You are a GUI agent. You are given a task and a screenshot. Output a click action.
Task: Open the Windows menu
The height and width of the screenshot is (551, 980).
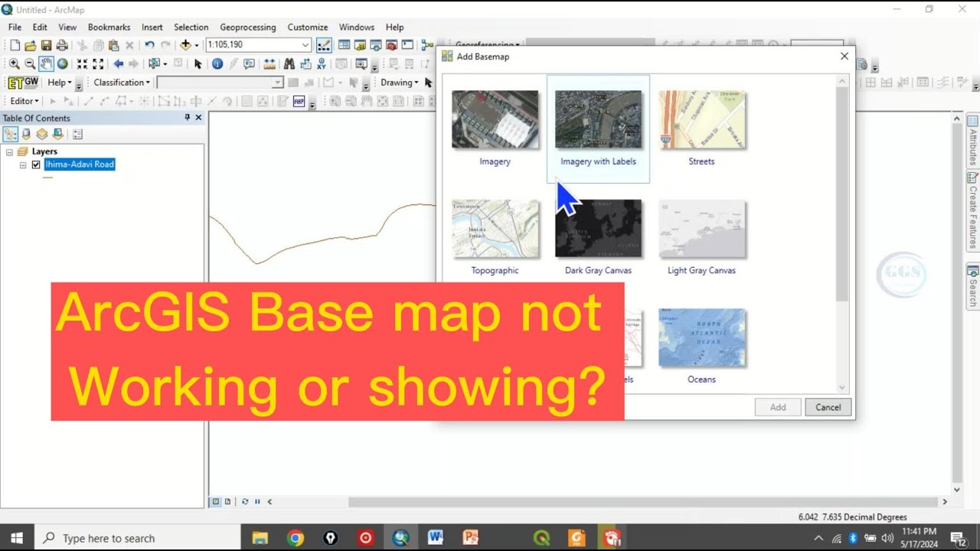(357, 27)
